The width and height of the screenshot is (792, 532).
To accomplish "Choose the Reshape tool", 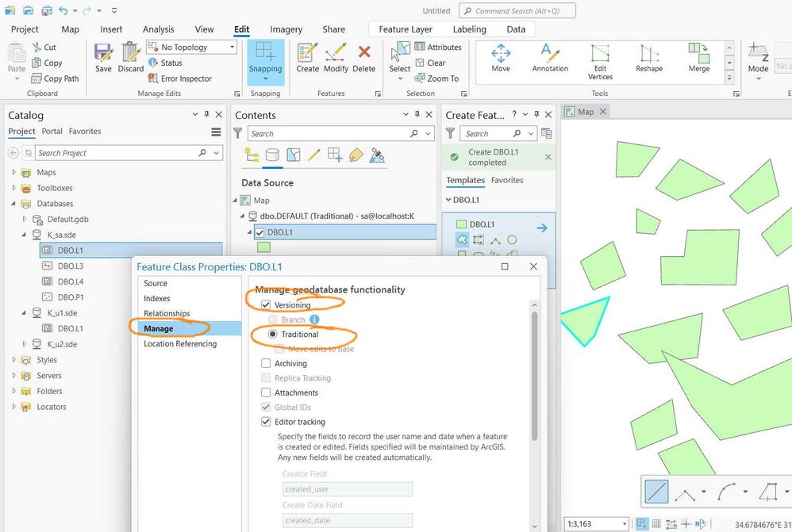I will tap(649, 58).
